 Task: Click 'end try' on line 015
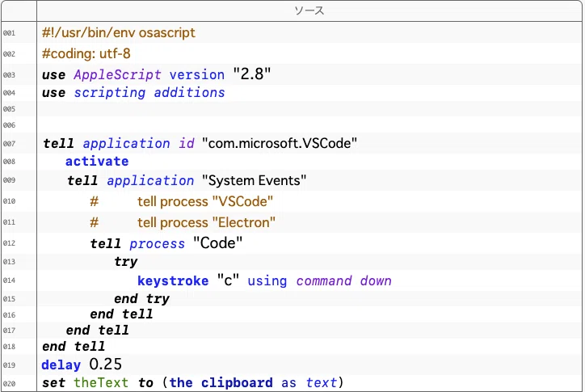click(141, 299)
